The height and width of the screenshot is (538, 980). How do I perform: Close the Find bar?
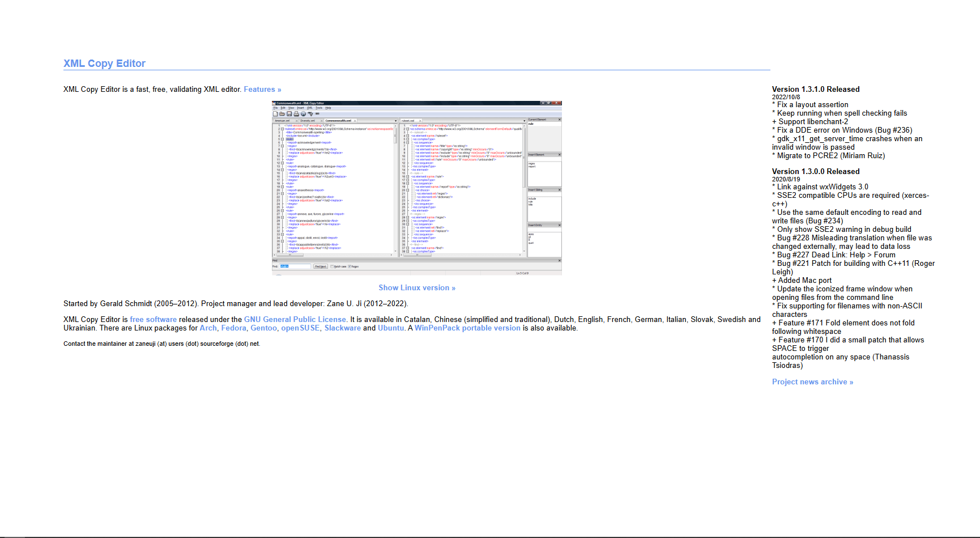click(x=559, y=261)
